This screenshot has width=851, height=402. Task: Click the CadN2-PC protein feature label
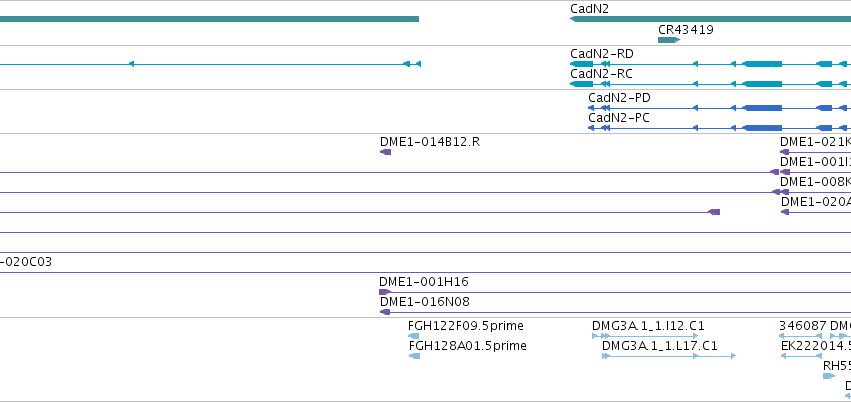619,118
